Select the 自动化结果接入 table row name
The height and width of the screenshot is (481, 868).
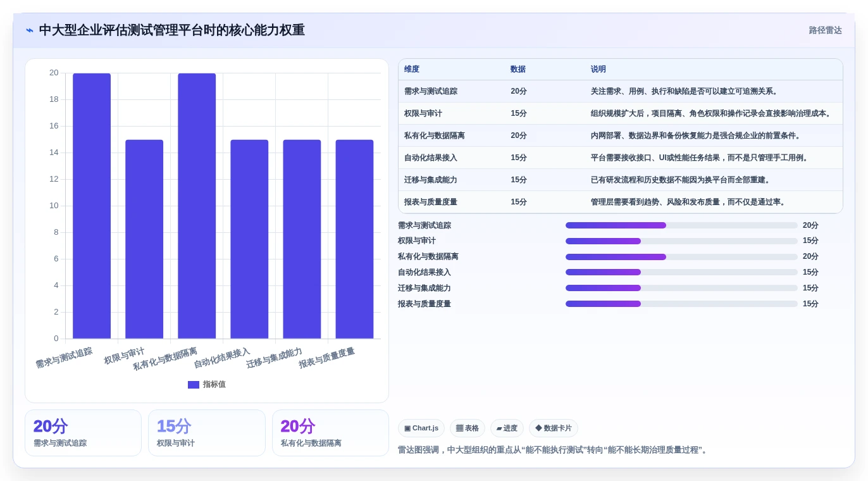pyautogui.click(x=431, y=158)
